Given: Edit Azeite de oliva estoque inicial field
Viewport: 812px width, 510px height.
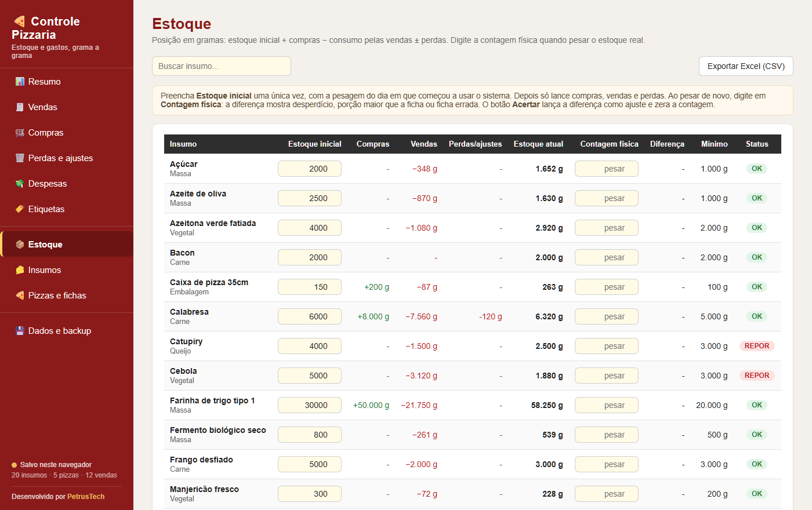Looking at the screenshot, I should [x=310, y=198].
